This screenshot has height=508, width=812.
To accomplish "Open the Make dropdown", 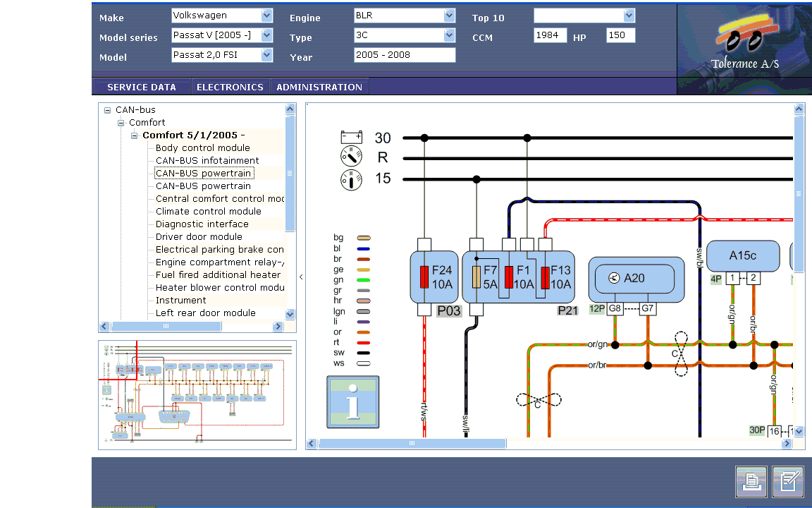I will coord(266,16).
